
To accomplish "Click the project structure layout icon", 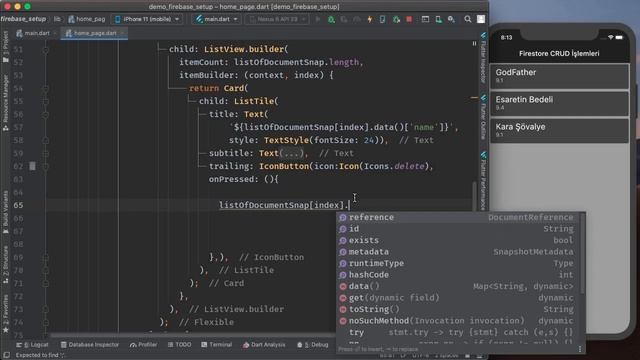I will pyautogui.click(x=425, y=19).
